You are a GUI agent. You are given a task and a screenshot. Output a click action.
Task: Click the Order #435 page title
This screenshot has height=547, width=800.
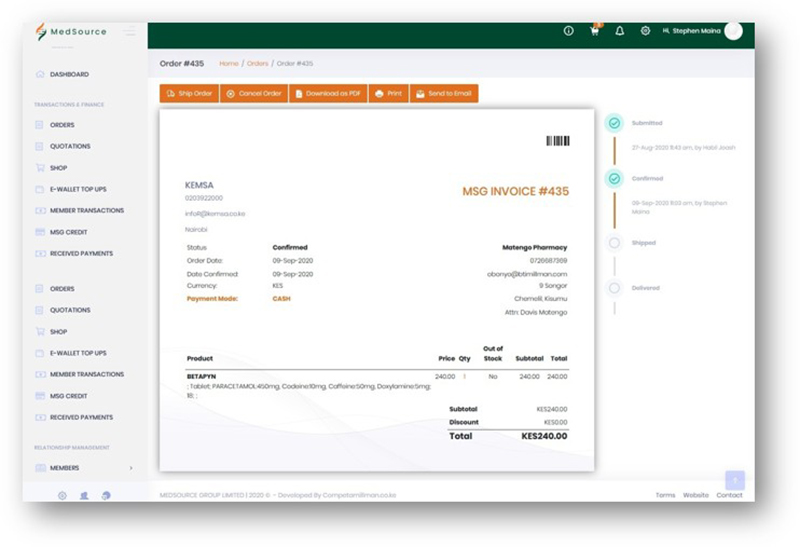pos(182,63)
